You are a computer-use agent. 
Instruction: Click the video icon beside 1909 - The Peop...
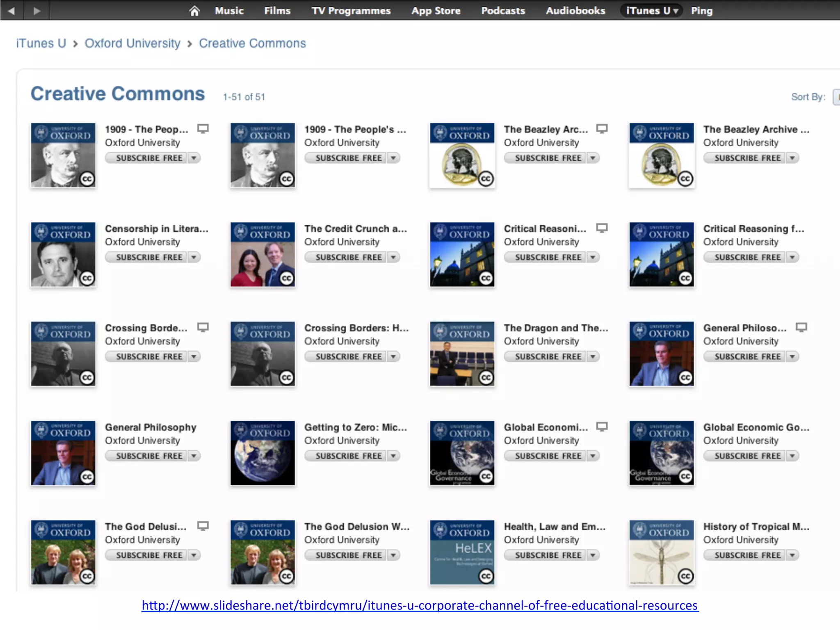[203, 129]
